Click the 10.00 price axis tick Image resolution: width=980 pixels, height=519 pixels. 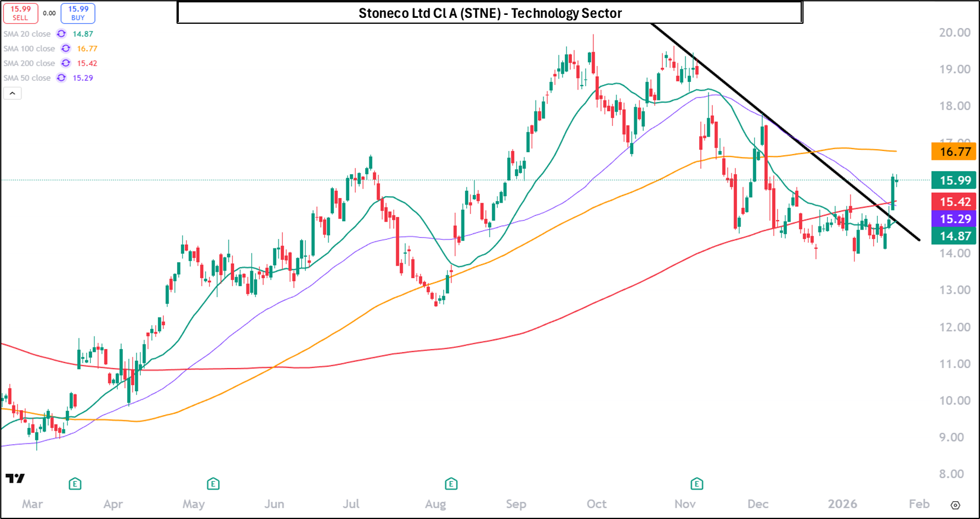955,401
